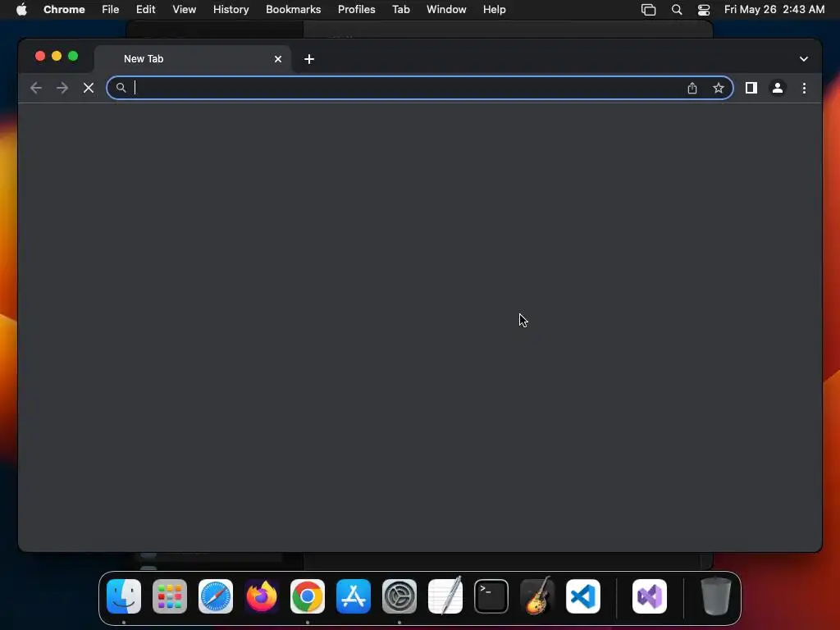Maximize Chrome window with green button

(x=73, y=56)
